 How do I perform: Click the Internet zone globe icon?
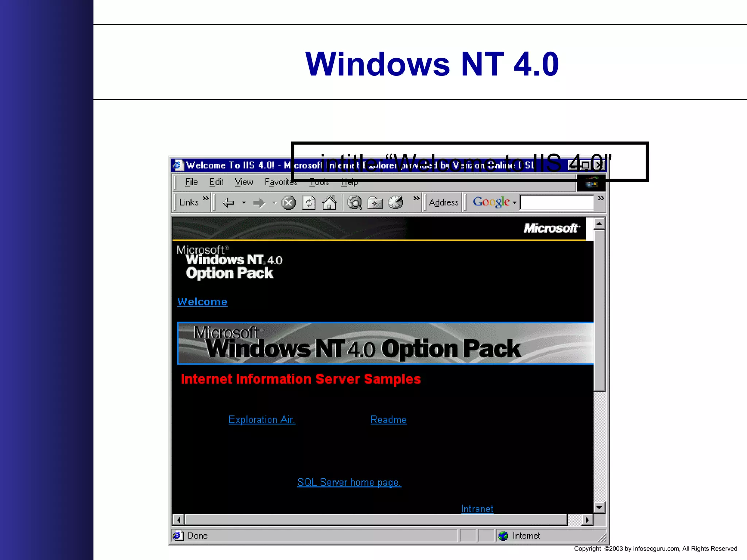(x=503, y=536)
